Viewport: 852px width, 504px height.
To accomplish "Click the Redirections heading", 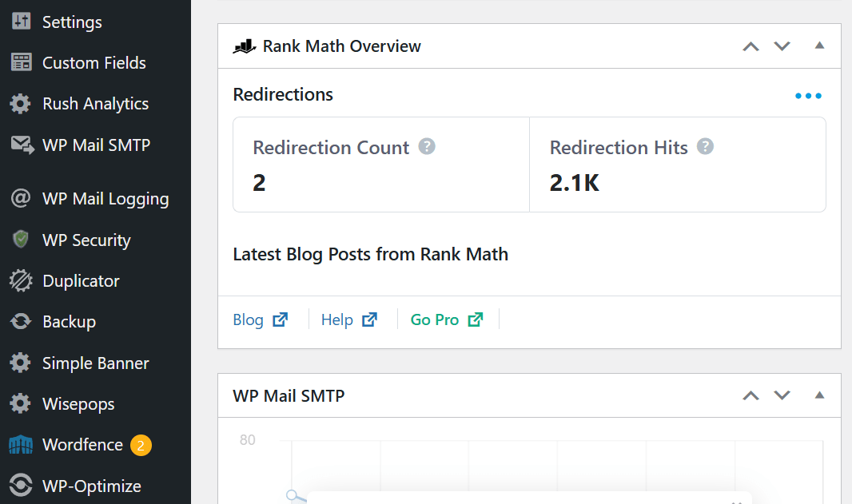I will point(283,94).
